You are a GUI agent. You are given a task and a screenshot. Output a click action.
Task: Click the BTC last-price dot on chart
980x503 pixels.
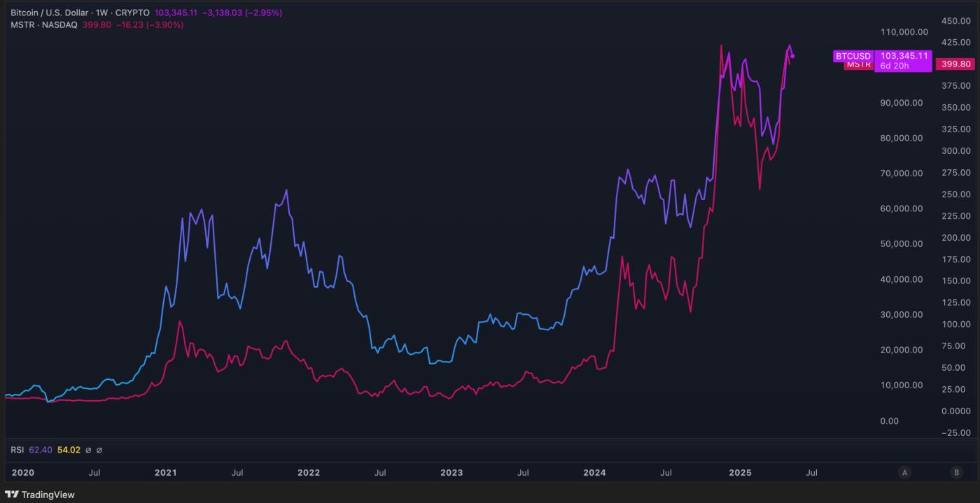[792, 56]
